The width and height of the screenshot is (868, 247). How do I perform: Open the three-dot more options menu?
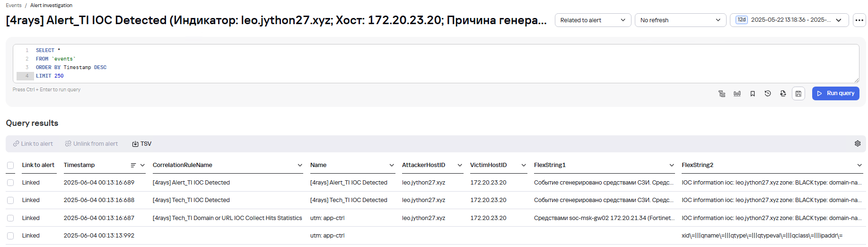859,20
